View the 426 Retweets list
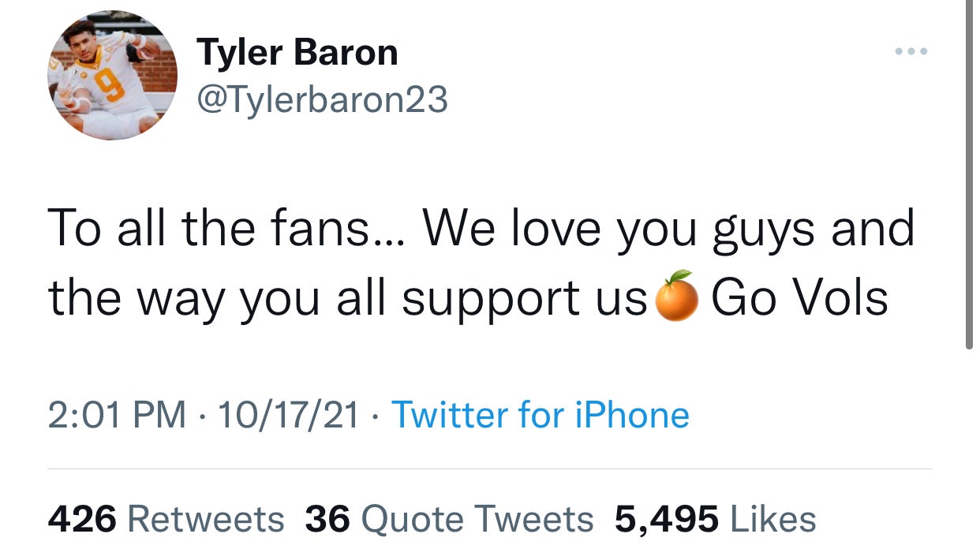This screenshot has height=545, width=980. tap(166, 519)
